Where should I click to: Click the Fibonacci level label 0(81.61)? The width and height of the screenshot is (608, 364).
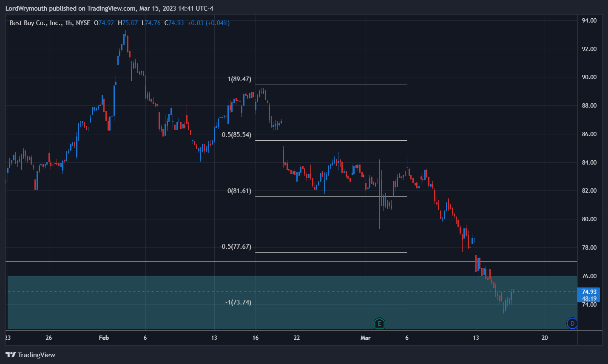pos(239,191)
